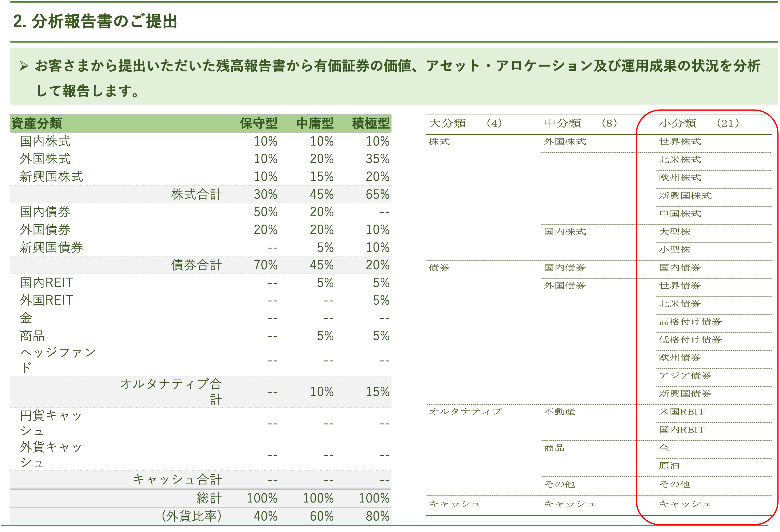Select the 円貨キャッシュ row label
Viewport: 780px width, 532px height.
coord(51,423)
